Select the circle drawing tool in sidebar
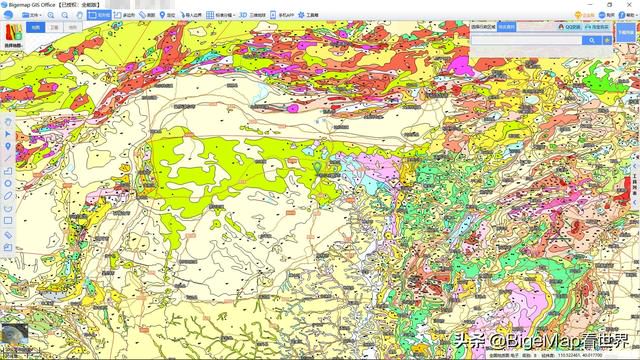640x360 pixels. pos(8,183)
